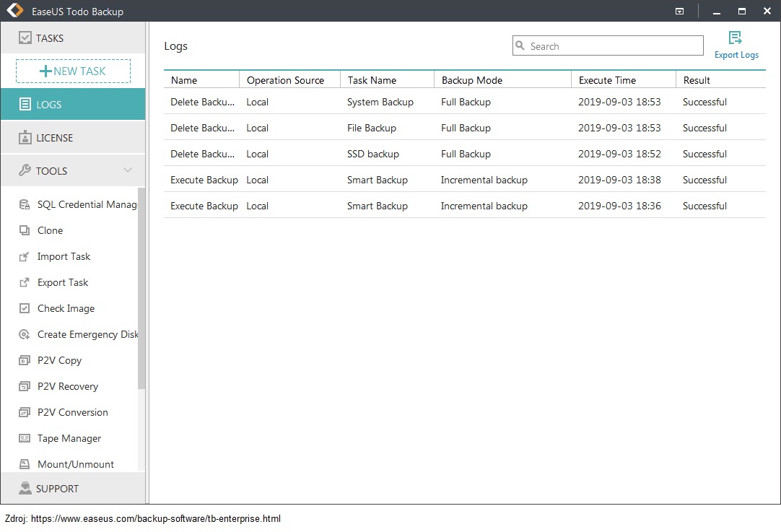Open the Clone tool
The width and height of the screenshot is (781, 532).
point(50,230)
